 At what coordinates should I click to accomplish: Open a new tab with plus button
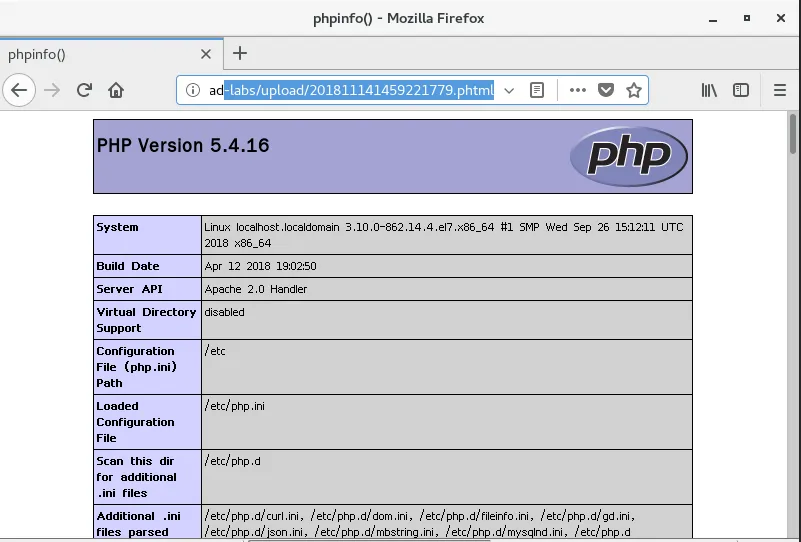coord(240,54)
